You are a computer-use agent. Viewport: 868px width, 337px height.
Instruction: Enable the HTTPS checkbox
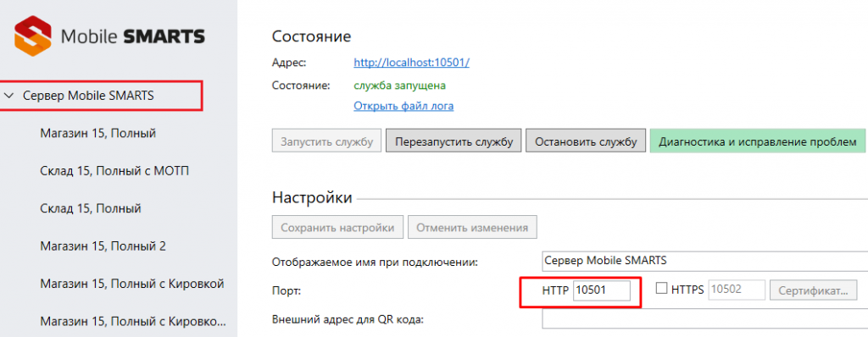(661, 288)
